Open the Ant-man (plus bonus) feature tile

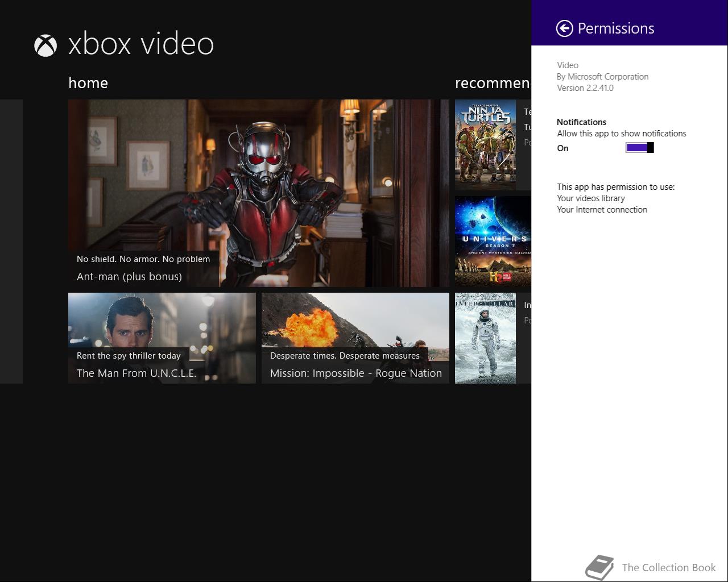[259, 193]
